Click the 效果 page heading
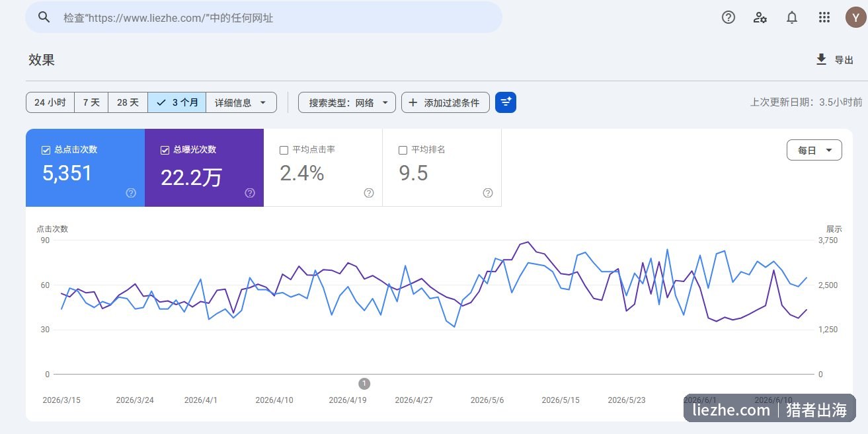Screen dimensions: 868x434 [42, 59]
